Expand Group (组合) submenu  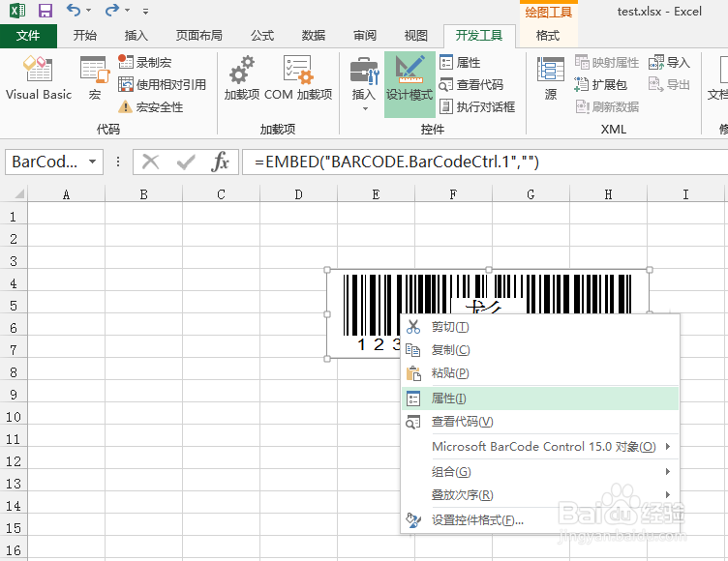[x=540, y=472]
